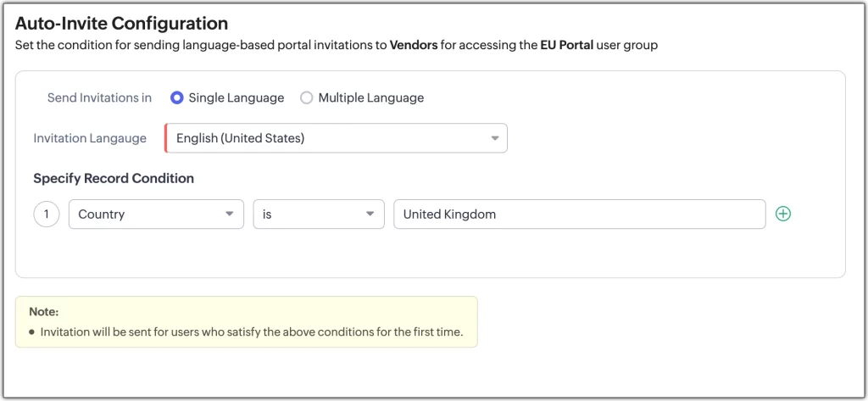Click the 'Multiple Language' label text
Image resolution: width=868 pixels, height=401 pixels.
[371, 97]
